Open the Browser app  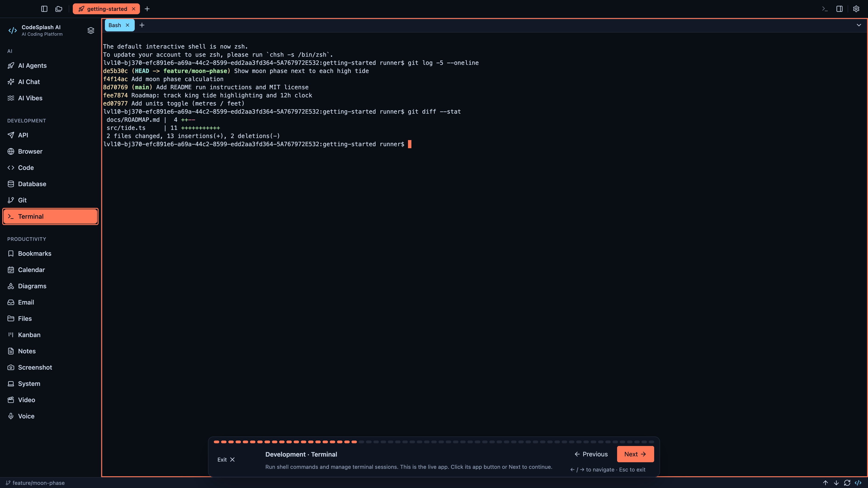(50, 151)
